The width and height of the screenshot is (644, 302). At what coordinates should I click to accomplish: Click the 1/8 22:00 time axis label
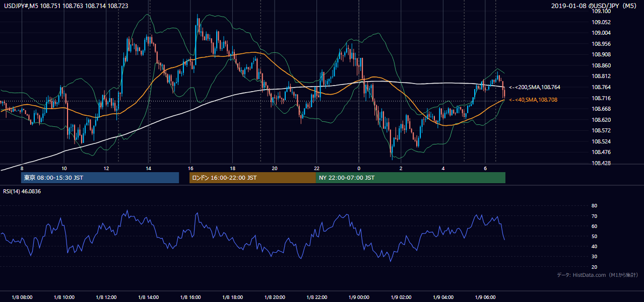coord(316,297)
